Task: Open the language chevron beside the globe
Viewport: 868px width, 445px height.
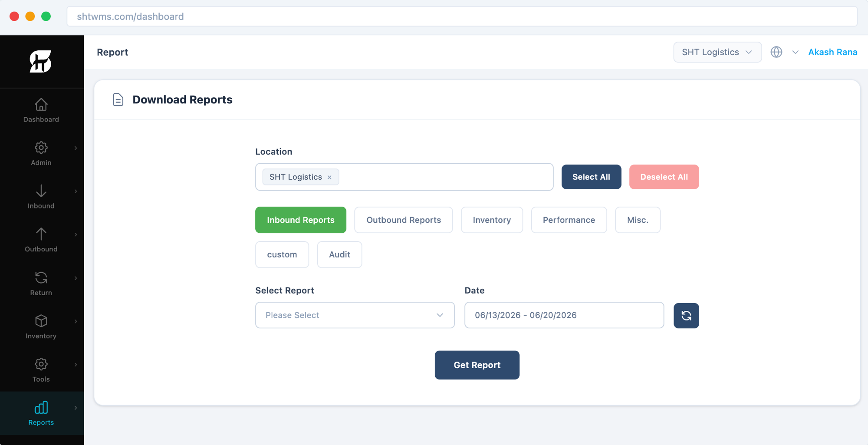Action: click(795, 52)
